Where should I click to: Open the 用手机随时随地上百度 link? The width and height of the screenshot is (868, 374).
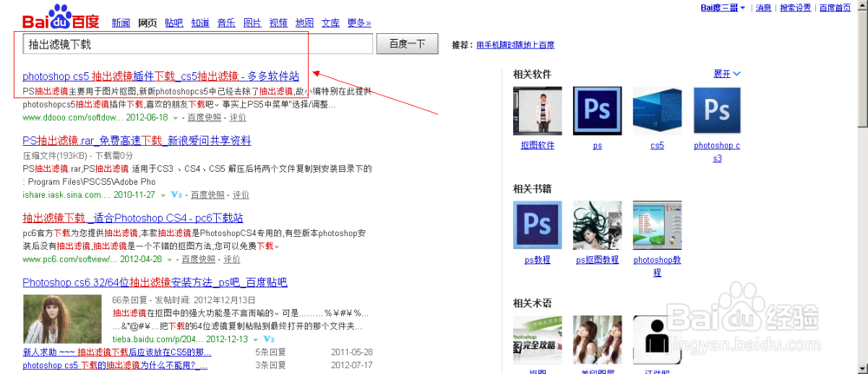click(x=516, y=45)
